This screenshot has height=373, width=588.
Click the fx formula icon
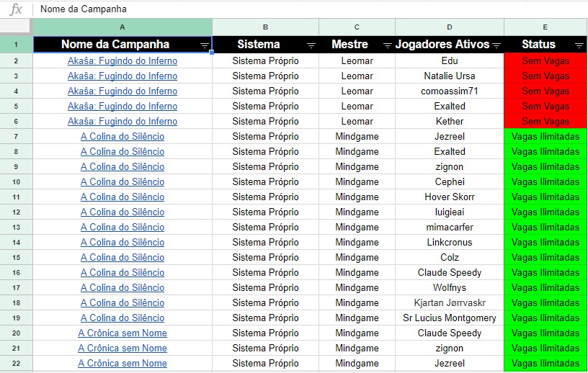(15, 9)
